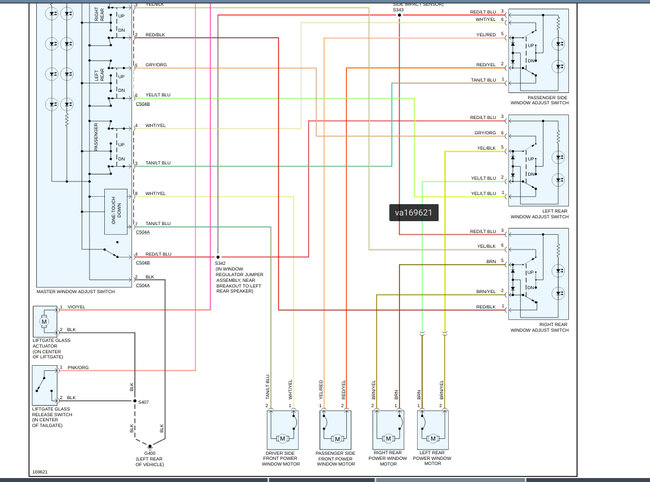Select the S343 splice label
Image resolution: width=650 pixels, height=482 pixels.
(x=398, y=10)
